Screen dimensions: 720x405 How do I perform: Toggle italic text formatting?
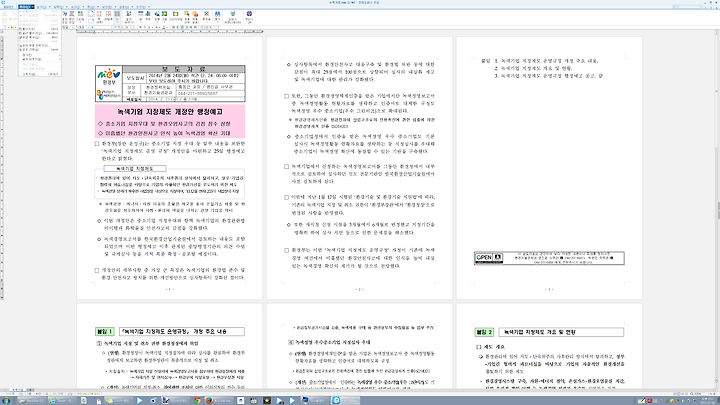click(x=145, y=27)
